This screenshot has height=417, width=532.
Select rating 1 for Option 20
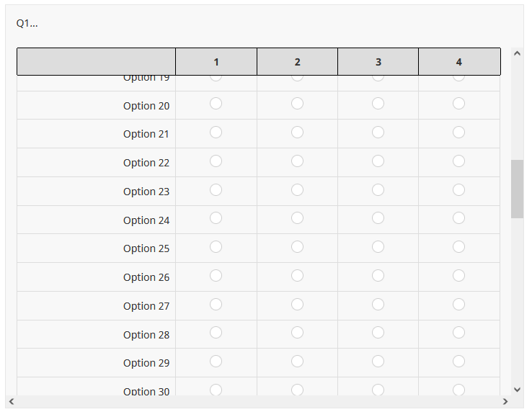[x=216, y=104]
